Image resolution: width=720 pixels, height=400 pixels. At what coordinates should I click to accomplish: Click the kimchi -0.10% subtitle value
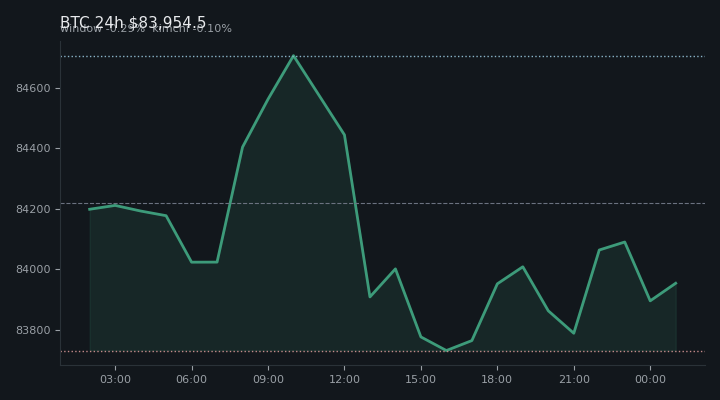coord(192,28)
